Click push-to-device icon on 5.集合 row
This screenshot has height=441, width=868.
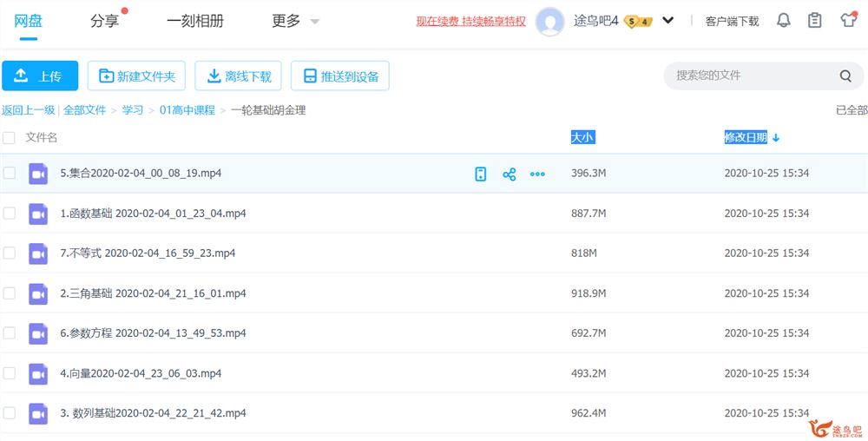(481, 174)
